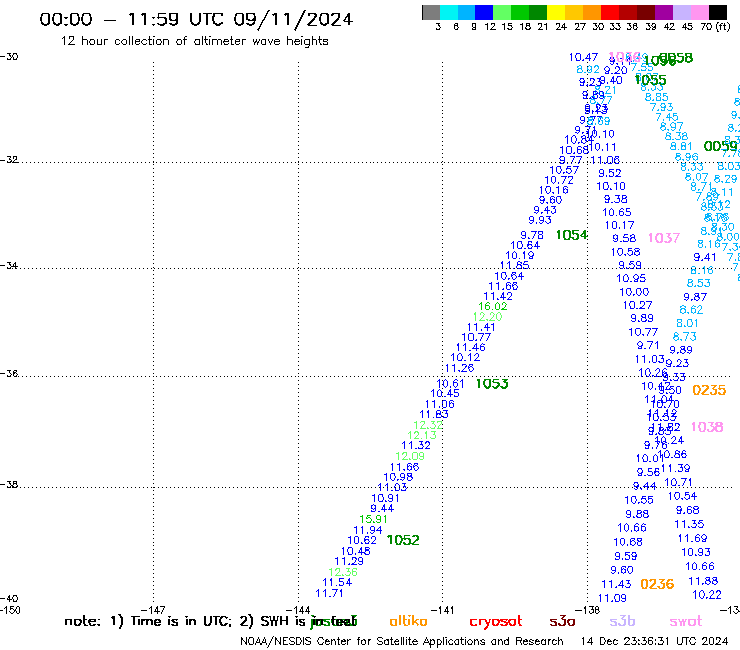The height and width of the screenshot is (650, 740).
Task: Click the wave height value 11.26
Action: point(459,368)
